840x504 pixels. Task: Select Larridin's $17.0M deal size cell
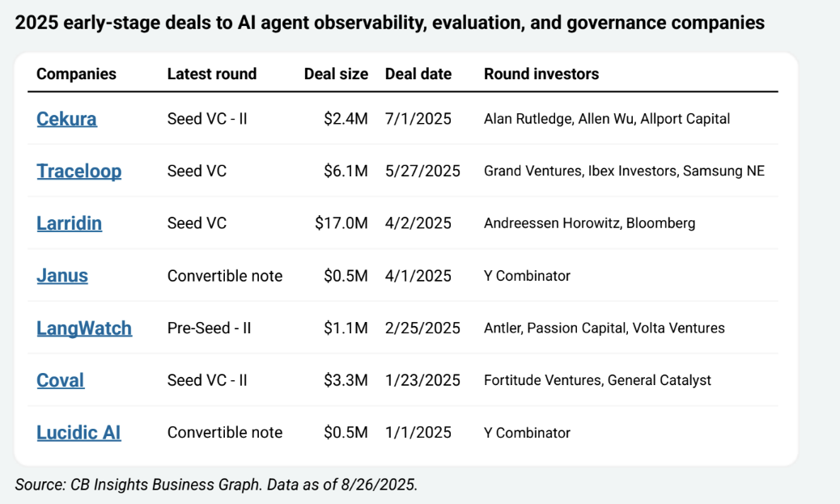pyautogui.click(x=341, y=223)
